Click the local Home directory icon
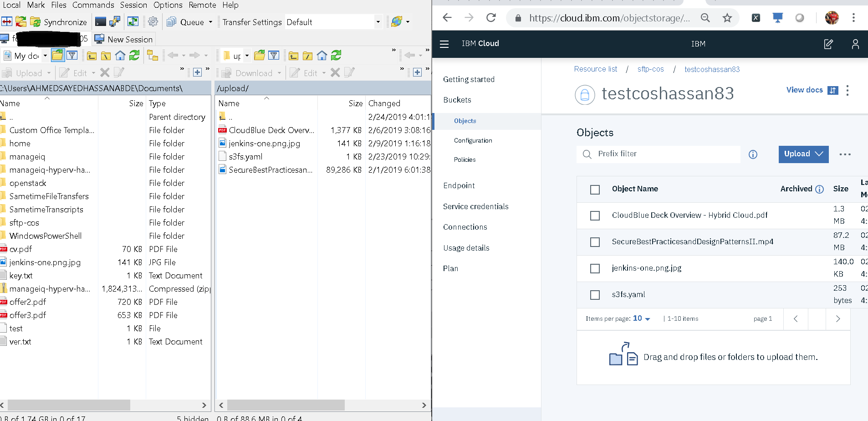Screen dimensions: 868x421 point(120,56)
